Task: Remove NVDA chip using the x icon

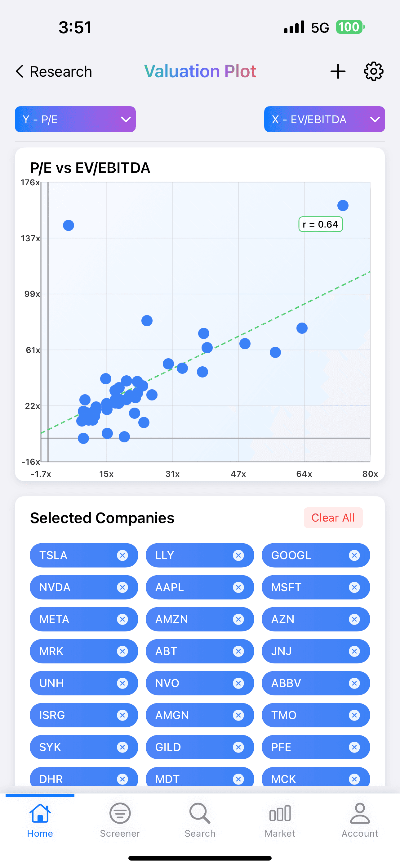Action: pyautogui.click(x=122, y=587)
